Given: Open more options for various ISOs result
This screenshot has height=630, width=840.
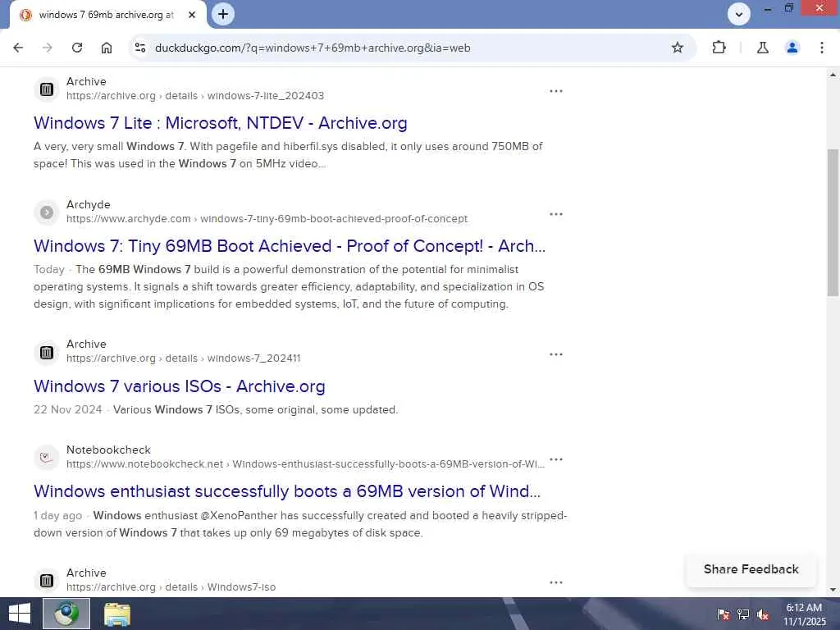Looking at the screenshot, I should tap(556, 354).
